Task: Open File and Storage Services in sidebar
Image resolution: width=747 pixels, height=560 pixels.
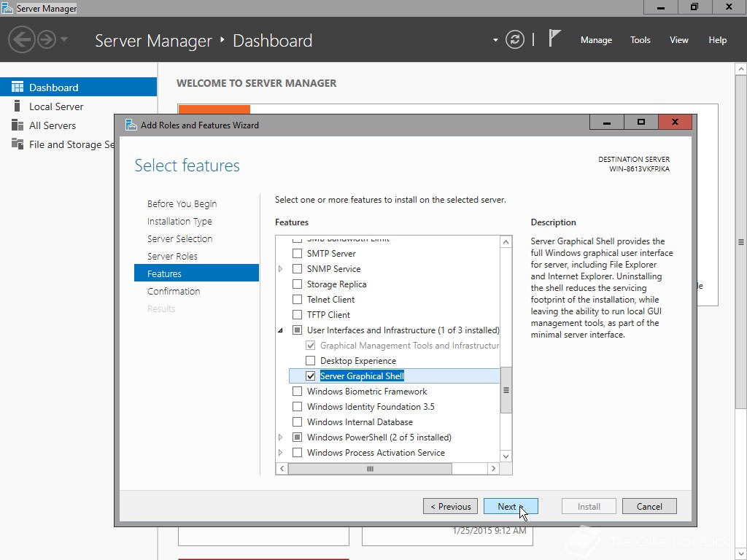Action: (x=57, y=144)
